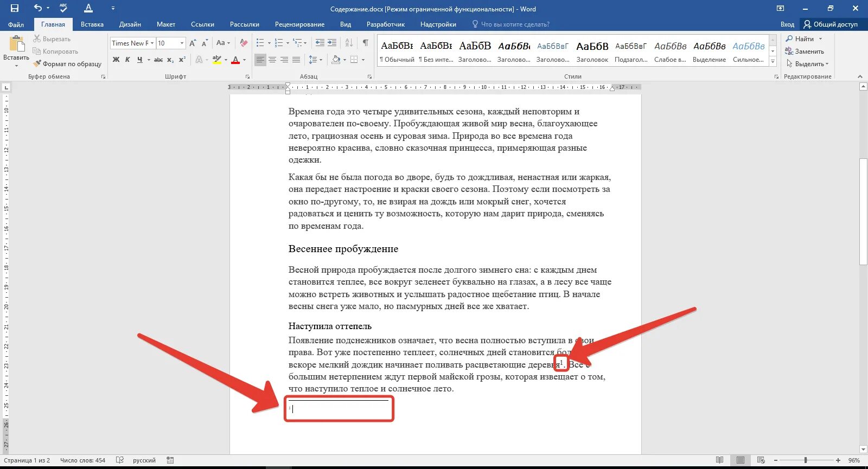868x469 pixels.
Task: Switch to web layout view
Action: [x=760, y=460]
